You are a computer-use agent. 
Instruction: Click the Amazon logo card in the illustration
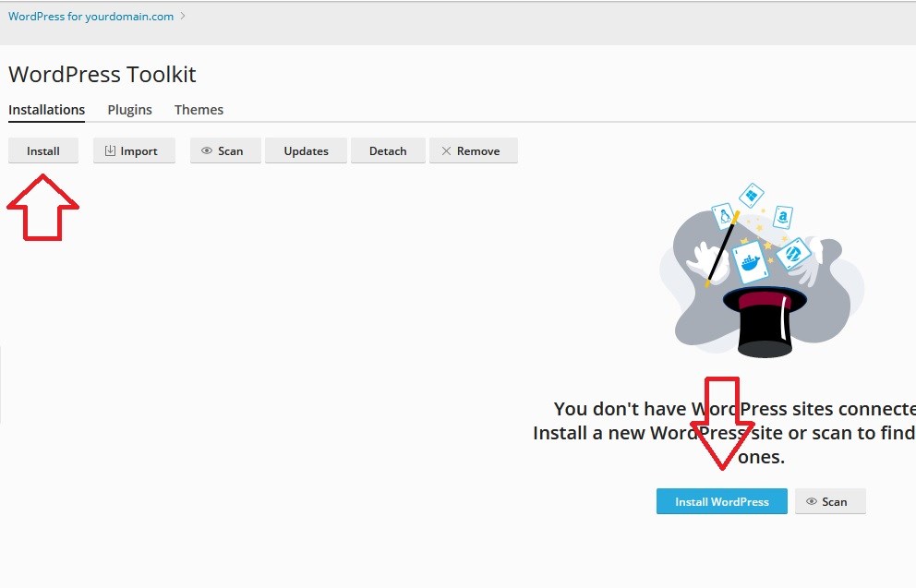click(783, 218)
